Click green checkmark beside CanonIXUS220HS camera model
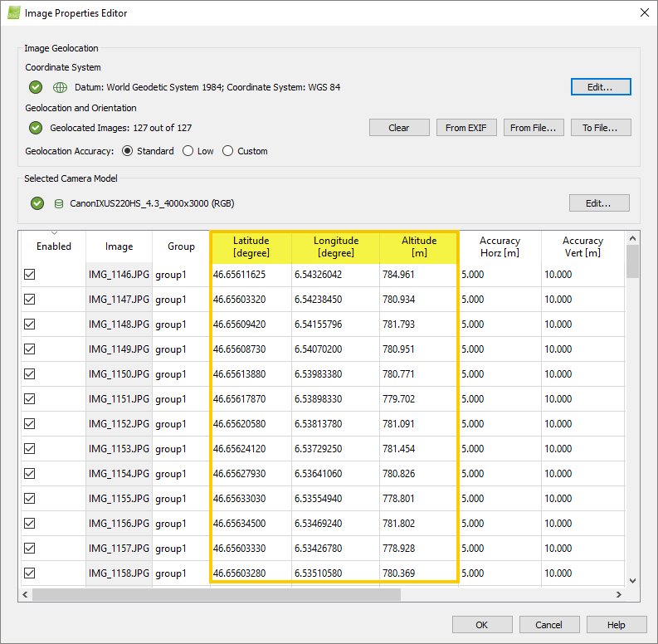 [x=36, y=203]
